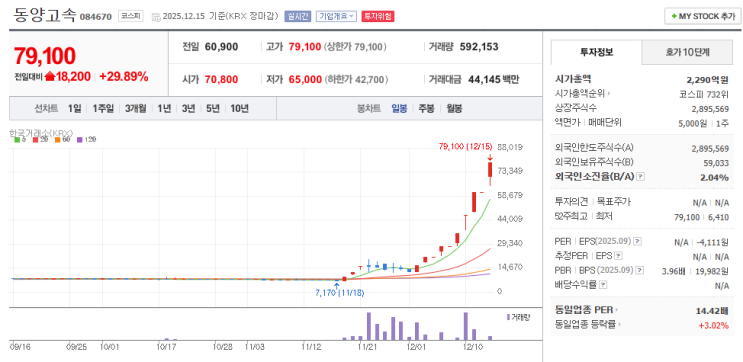Open the 시가총액순위 link

582,94
